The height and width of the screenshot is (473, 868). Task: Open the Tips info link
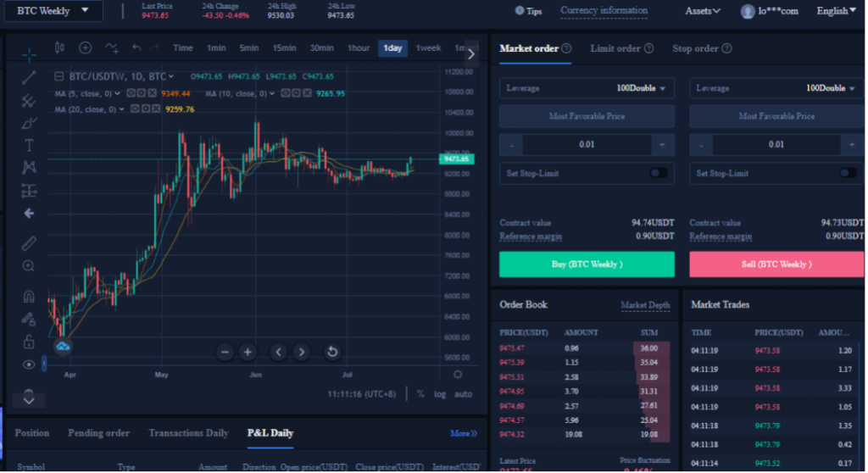coord(528,10)
